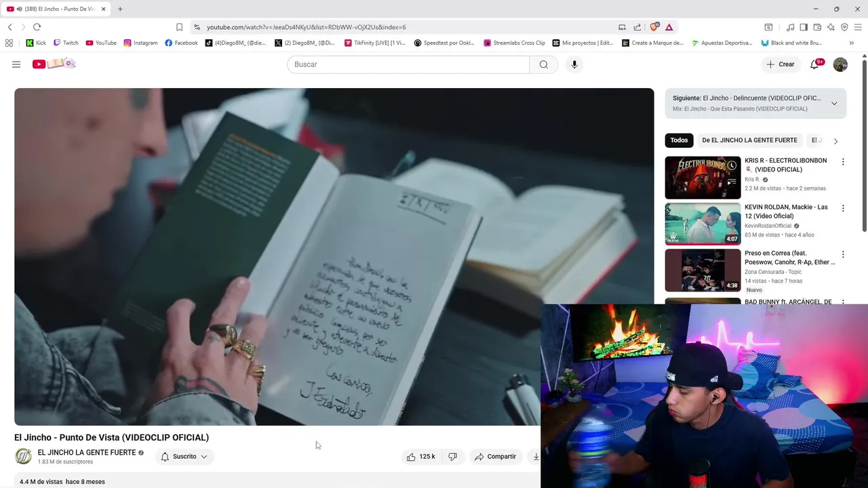Open KEVIN ROLDAN Las 12 thumbnail
This screenshot has height=488, width=868.
coord(703,224)
